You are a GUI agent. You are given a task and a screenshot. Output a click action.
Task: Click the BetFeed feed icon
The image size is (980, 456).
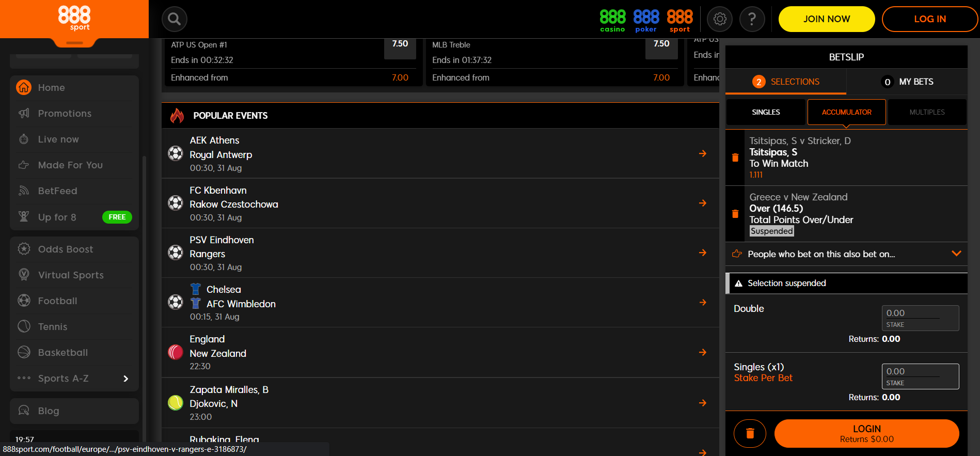24,191
